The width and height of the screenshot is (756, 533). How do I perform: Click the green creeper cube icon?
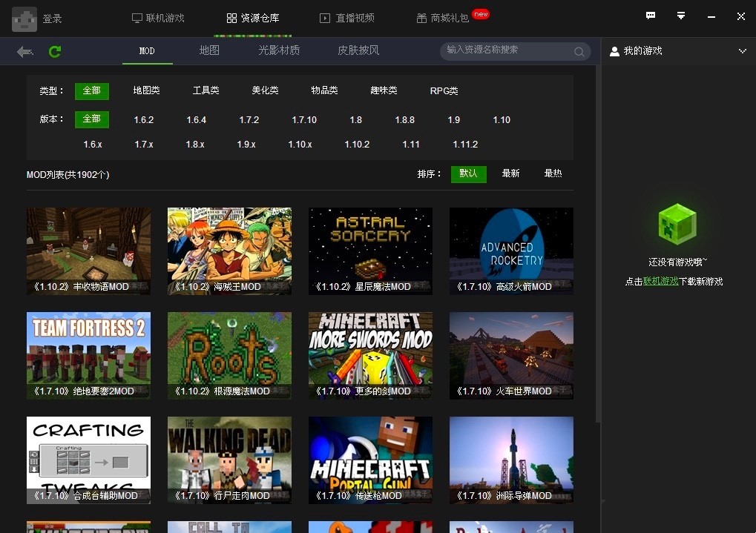coord(677,224)
